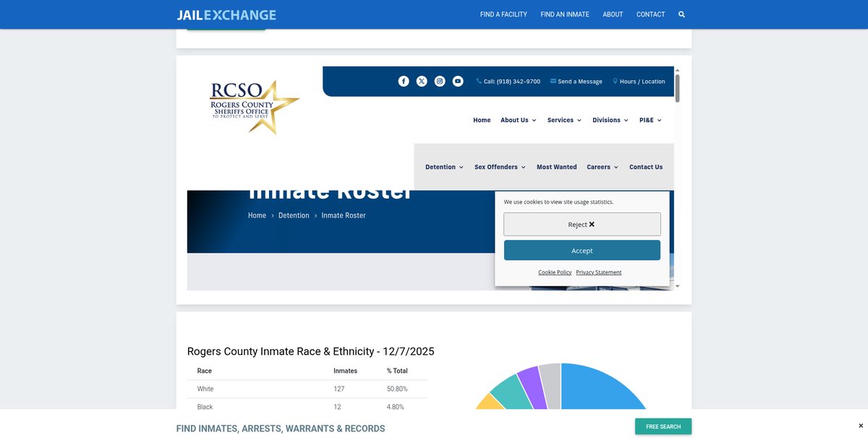The image size is (868, 448).
Task: Call the sheriff's office phone number link
Action: click(509, 82)
